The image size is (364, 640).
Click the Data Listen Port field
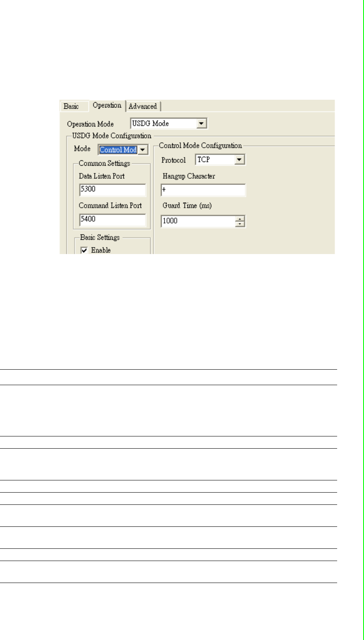(113, 190)
